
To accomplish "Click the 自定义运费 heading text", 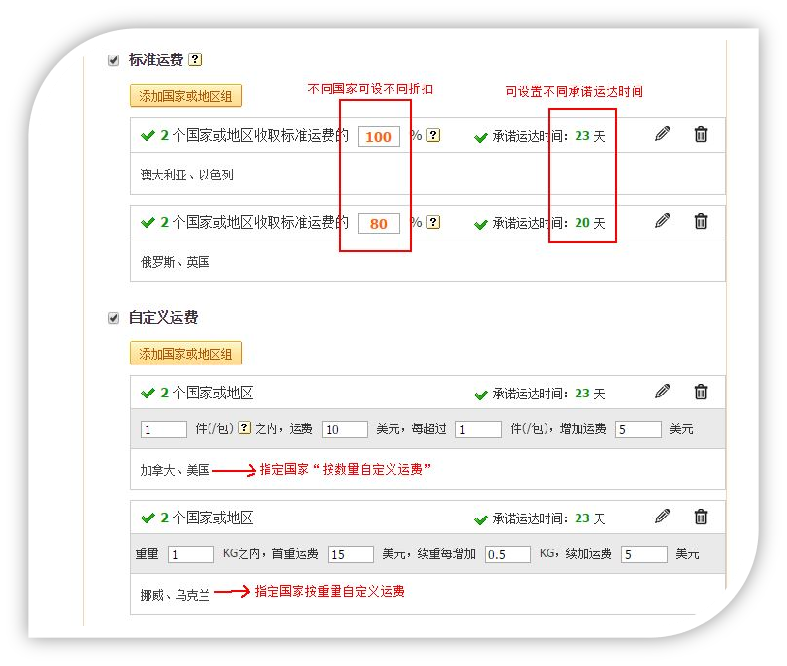I will coord(164,317).
